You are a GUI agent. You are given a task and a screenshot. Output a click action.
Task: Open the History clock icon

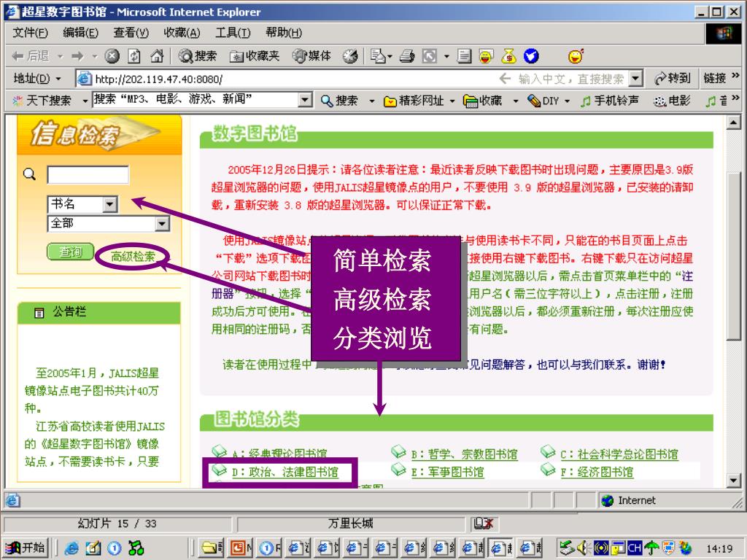click(x=350, y=56)
